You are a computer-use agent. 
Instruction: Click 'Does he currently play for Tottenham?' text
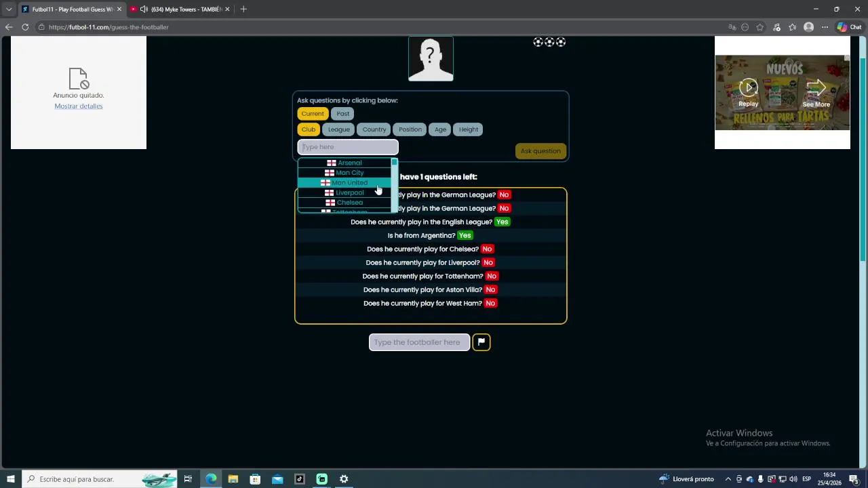tap(422, 277)
